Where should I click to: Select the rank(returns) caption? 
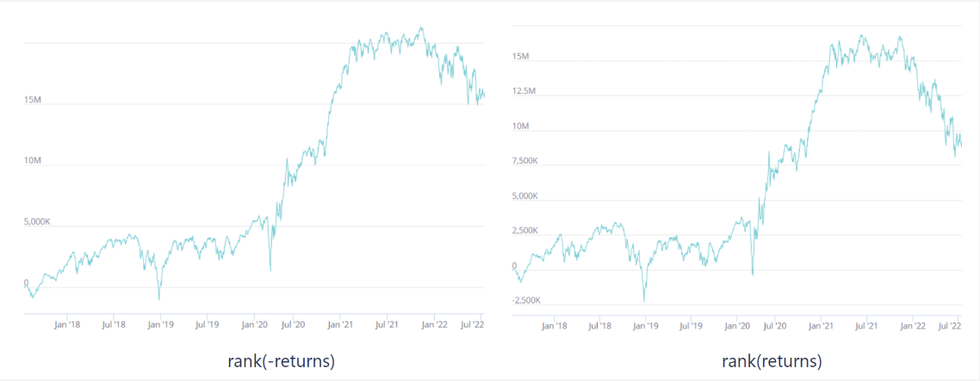(772, 361)
